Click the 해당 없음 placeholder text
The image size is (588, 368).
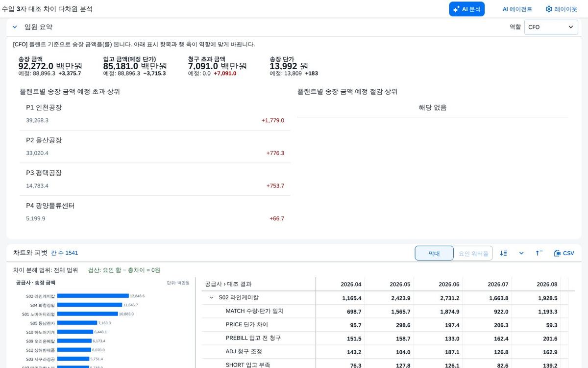click(433, 107)
